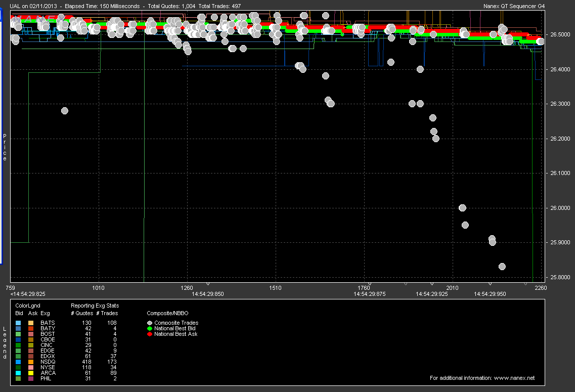Click the BATS trade count 108

coord(112,323)
